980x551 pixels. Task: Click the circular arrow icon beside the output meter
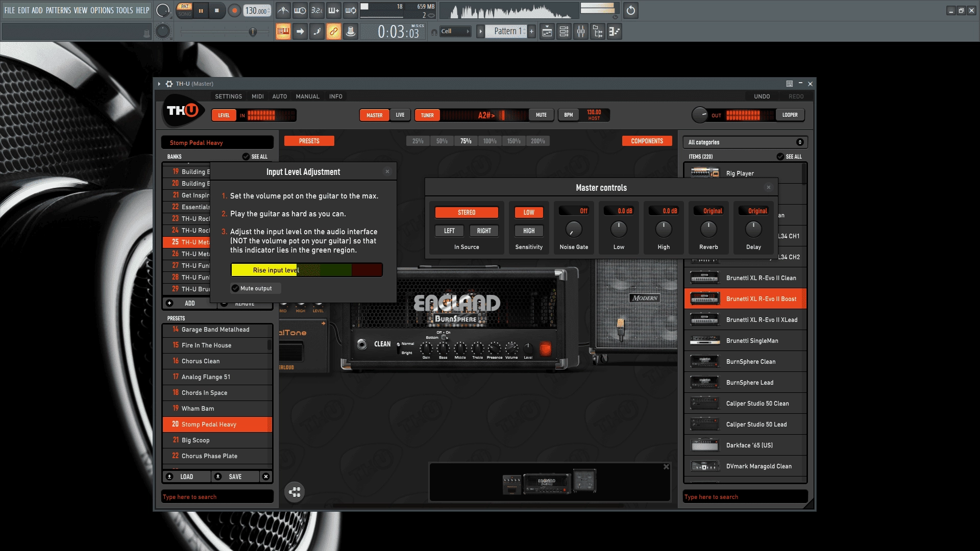point(631,10)
